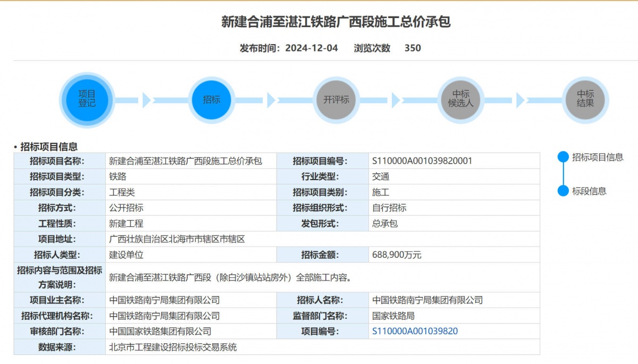This screenshot has height=364, width=638.
Task: Go to the 中标候选人 stage circle
Action: click(460, 100)
